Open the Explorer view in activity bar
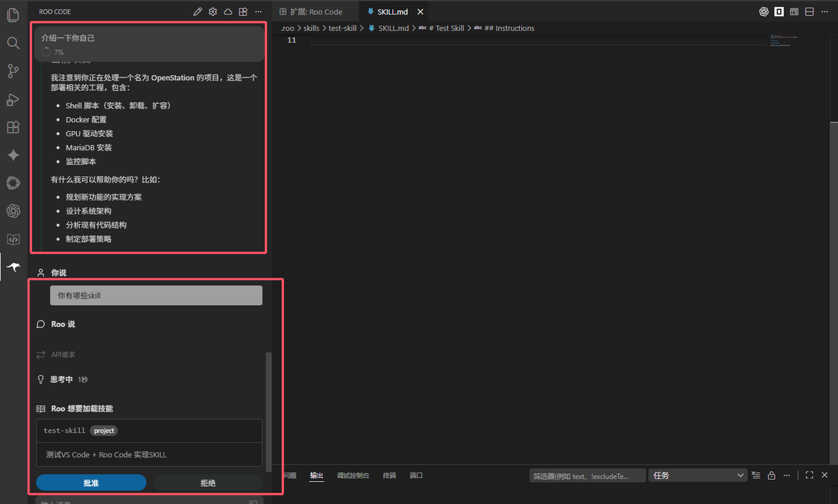Screen dimensions: 838x504 click(13, 15)
